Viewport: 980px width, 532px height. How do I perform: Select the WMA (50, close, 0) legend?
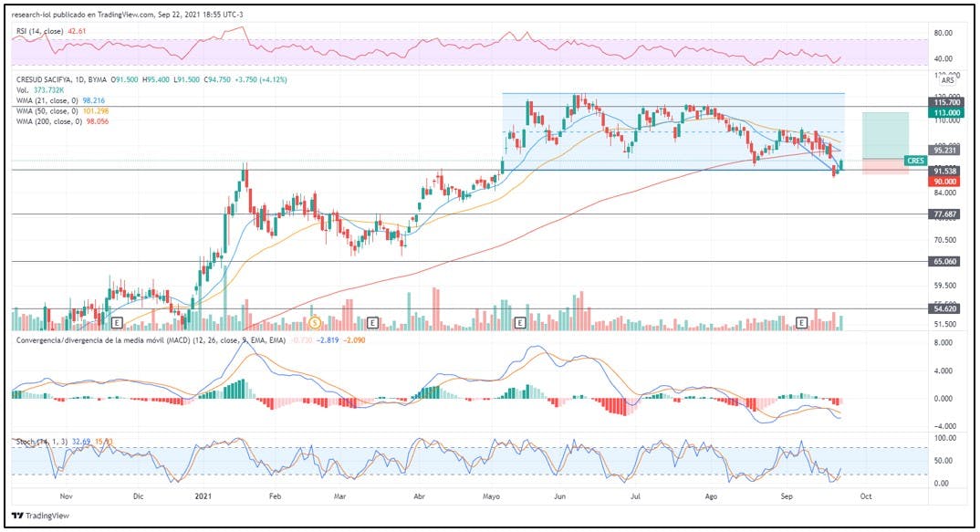47,110
